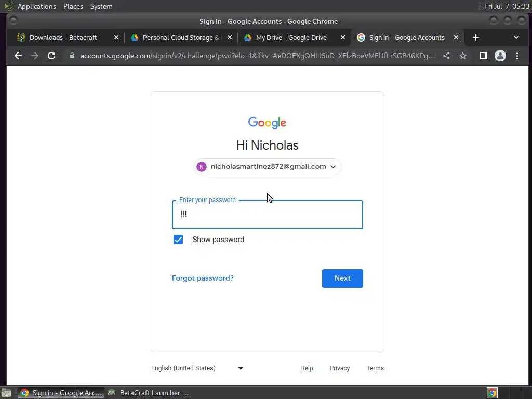Click the menu icon beside Applications
532x399 pixels.
tap(8, 6)
